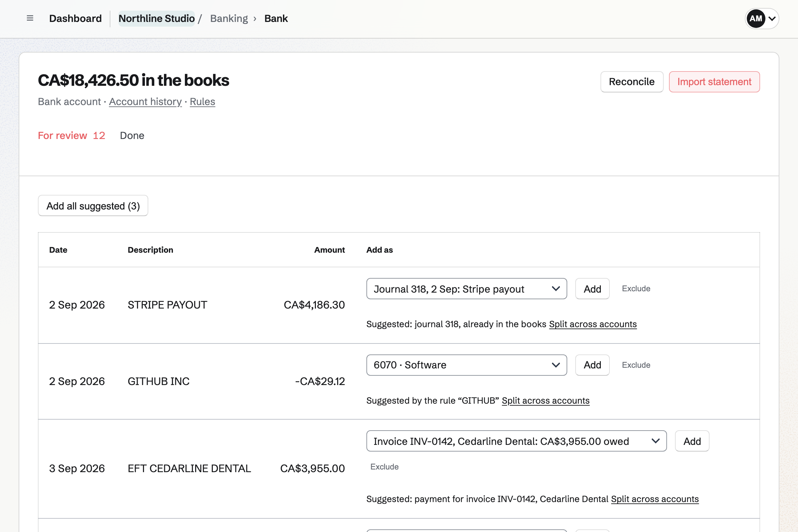Click Import statement
798x532 pixels.
[714, 82]
